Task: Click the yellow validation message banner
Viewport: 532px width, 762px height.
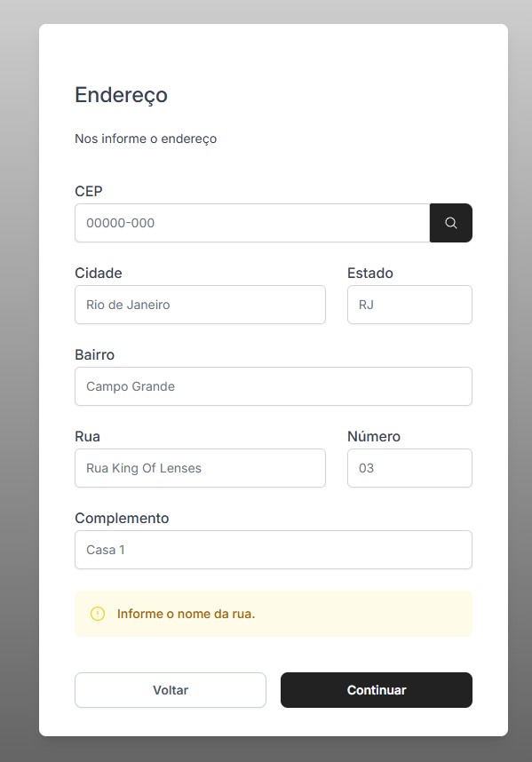Action: pos(273,614)
